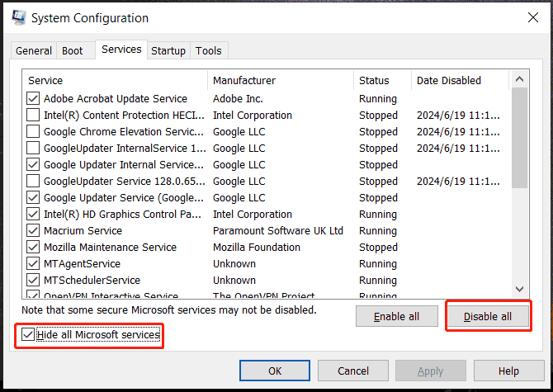Sort by Date Disabled column header

coord(461,80)
